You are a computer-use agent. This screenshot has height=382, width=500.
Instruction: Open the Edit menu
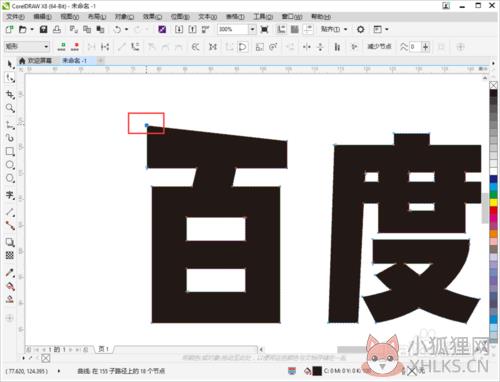click(43, 16)
